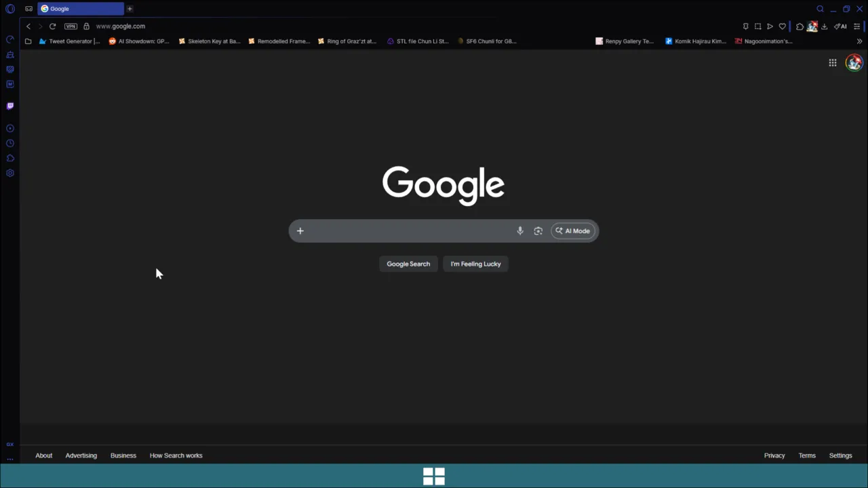This screenshot has width=868, height=488.
Task: Open the Ring of Graz'zt bookmark
Action: tap(347, 41)
